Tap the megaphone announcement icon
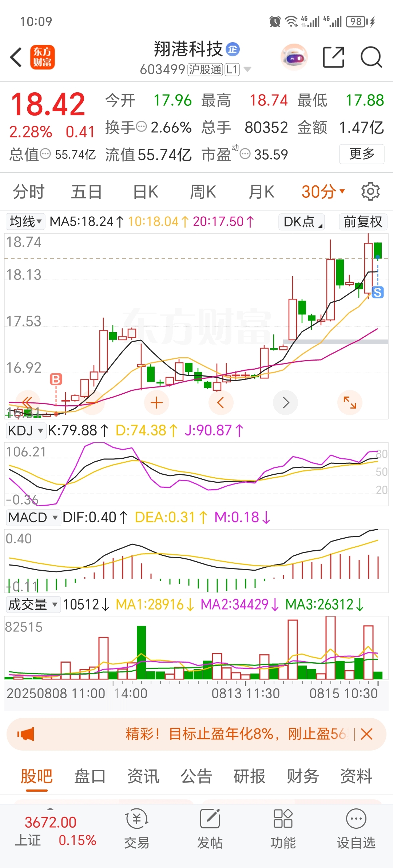Viewport: 393px width, 868px height. pos(25,734)
